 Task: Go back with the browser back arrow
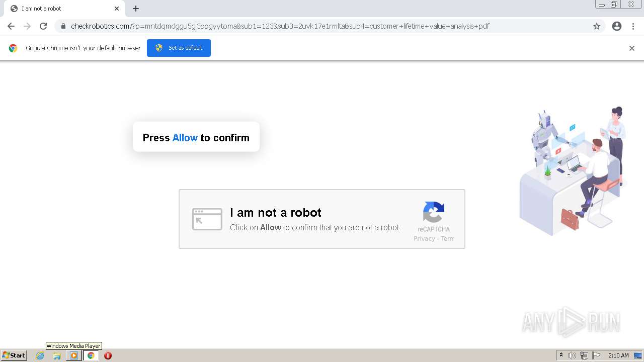pyautogui.click(x=11, y=26)
